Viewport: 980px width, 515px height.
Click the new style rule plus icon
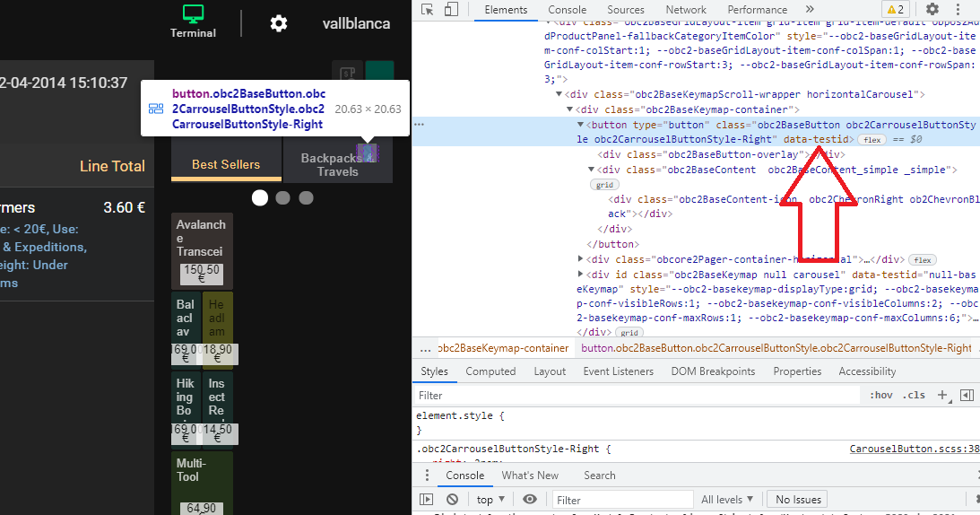click(x=942, y=396)
